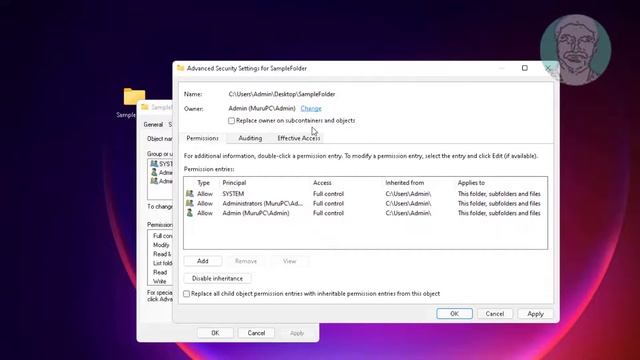Click Apply in the Properties window behind
Screen dimensions: 640x360
pyautogui.click(x=297, y=333)
